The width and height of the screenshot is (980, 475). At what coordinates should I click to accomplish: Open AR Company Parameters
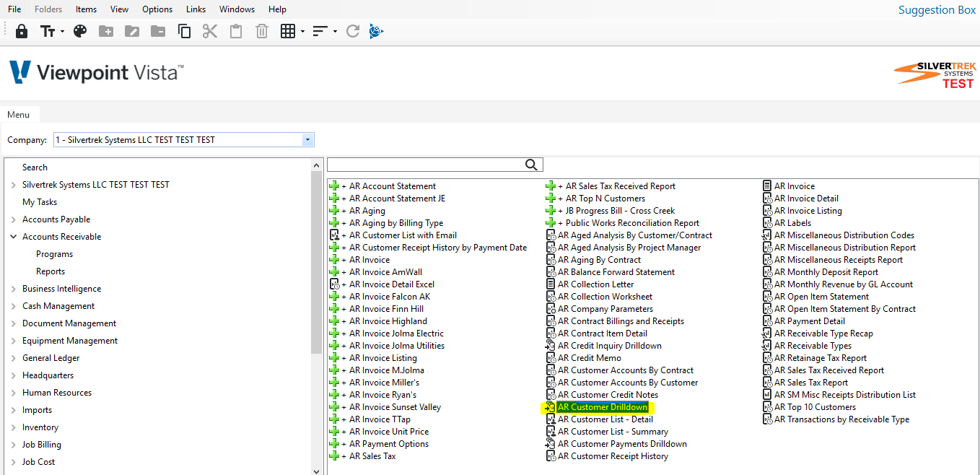(605, 309)
